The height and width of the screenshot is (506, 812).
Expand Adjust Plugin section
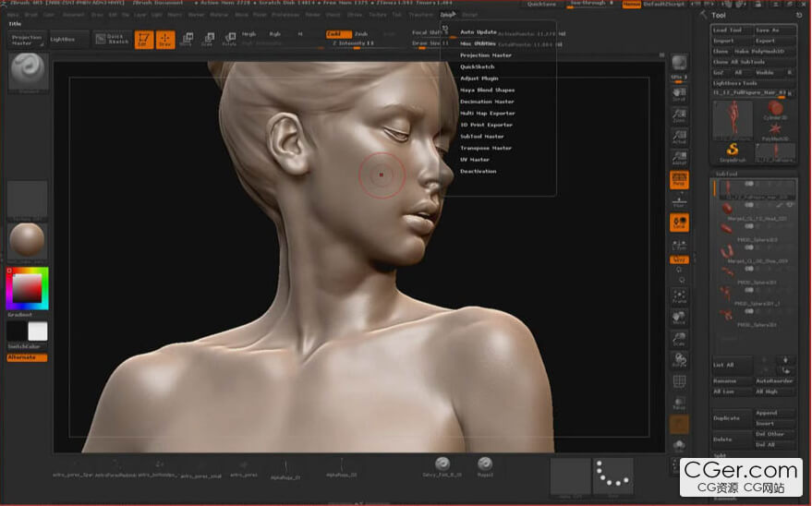(x=479, y=78)
